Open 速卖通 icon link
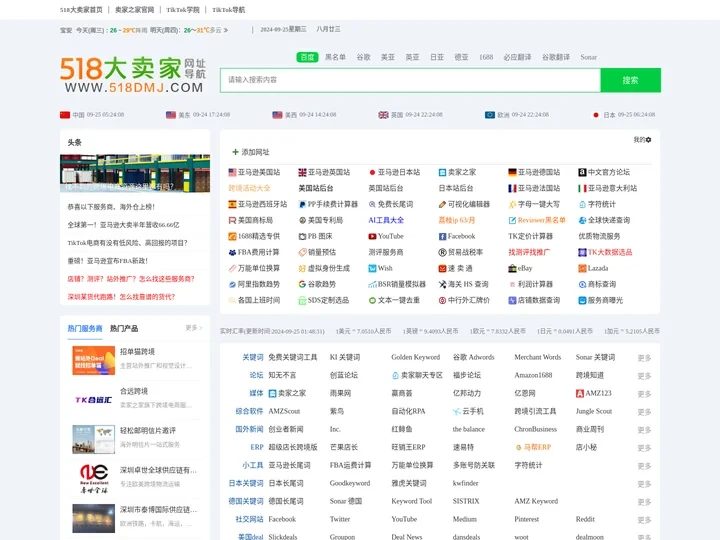The image size is (720, 540). click(456, 268)
